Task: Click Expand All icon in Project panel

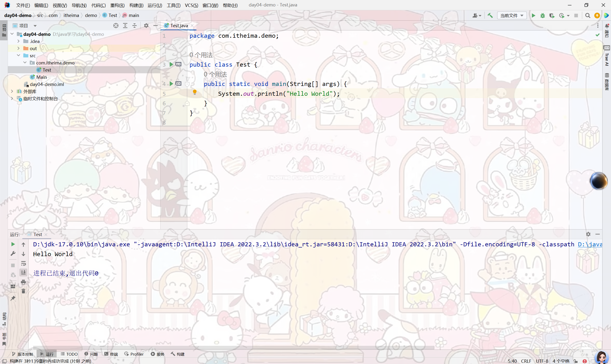Action: [x=125, y=26]
